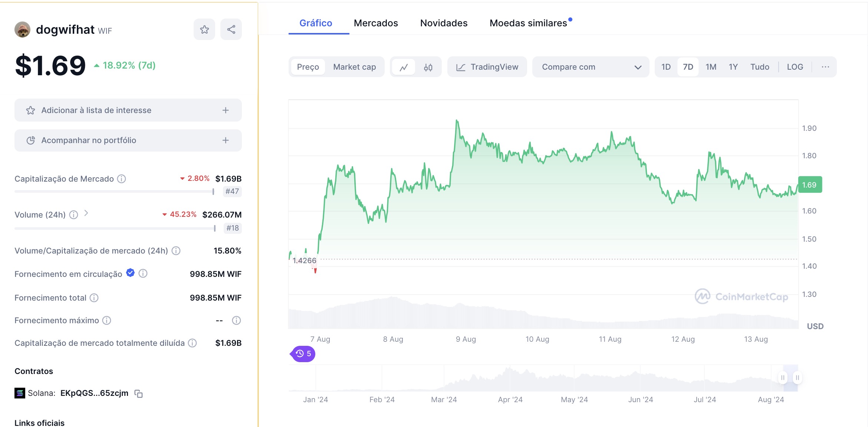Open the Moedas similares tab
This screenshot has height=427, width=868.
(x=528, y=23)
